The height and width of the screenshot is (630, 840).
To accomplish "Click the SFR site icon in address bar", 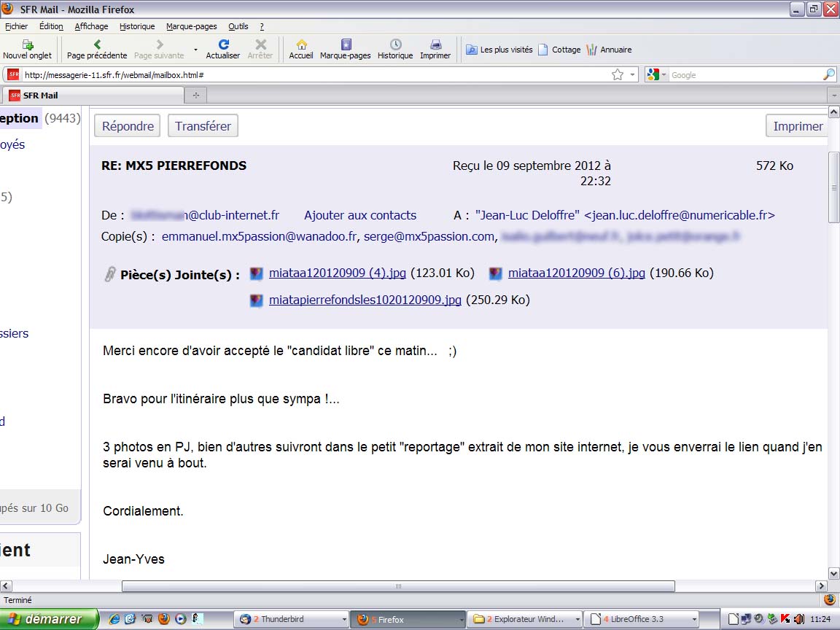I will (13, 74).
